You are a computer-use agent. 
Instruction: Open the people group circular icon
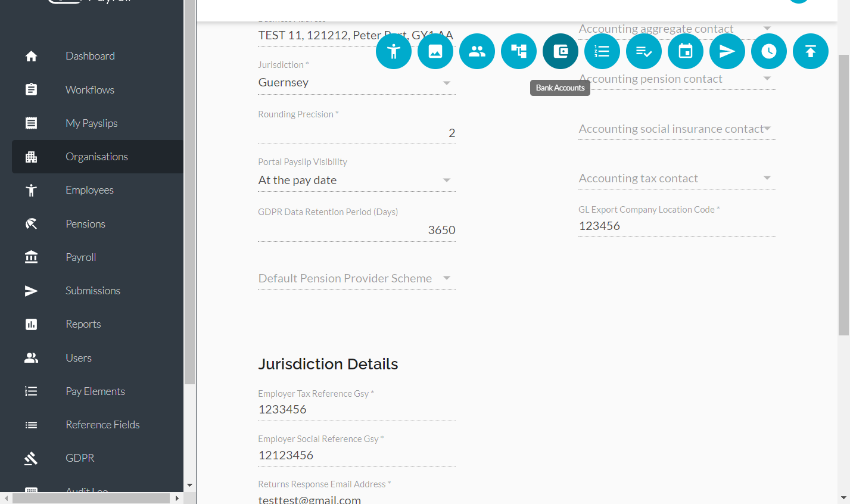click(477, 51)
